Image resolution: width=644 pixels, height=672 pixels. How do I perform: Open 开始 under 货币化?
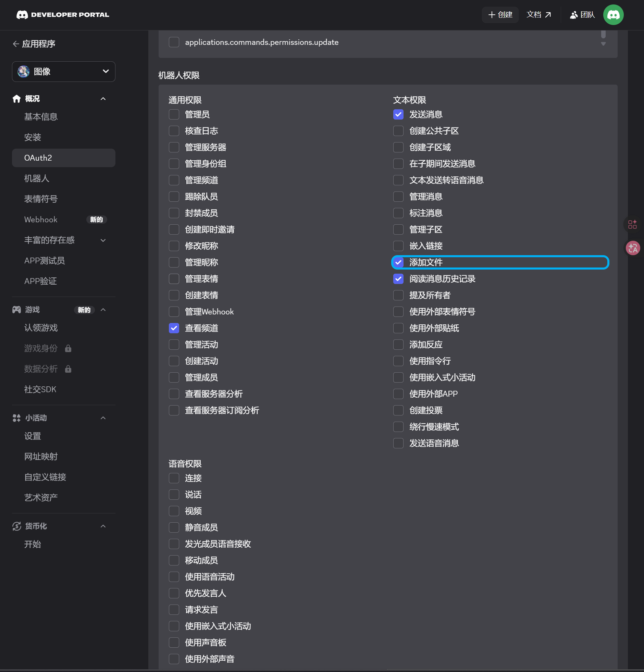pos(64,545)
